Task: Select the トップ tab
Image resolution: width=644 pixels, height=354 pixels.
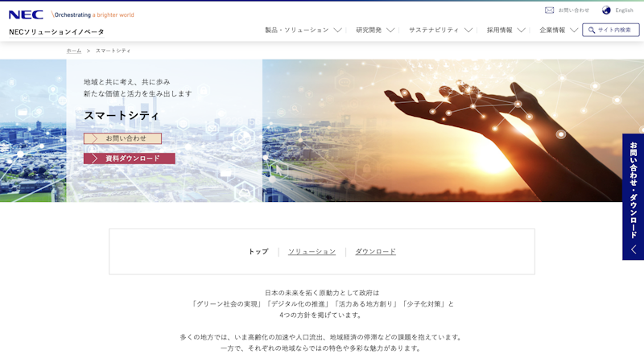Action: [x=258, y=252]
